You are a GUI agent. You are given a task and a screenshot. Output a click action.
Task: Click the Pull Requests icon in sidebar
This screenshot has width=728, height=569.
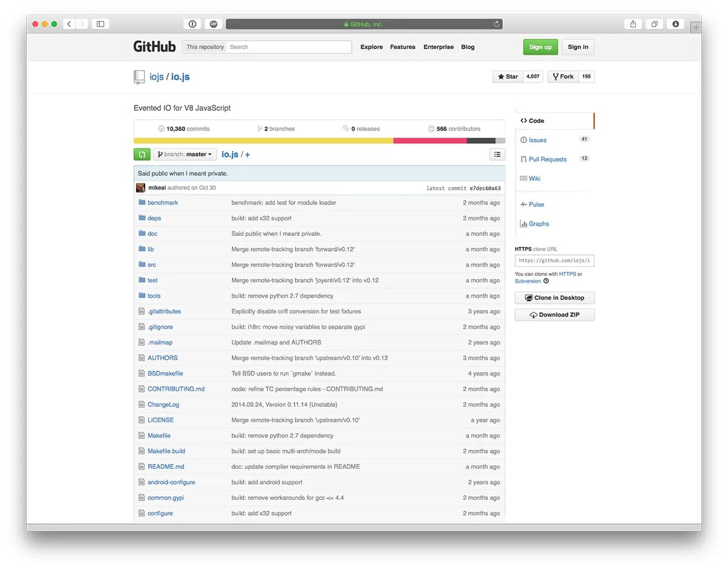point(524,159)
